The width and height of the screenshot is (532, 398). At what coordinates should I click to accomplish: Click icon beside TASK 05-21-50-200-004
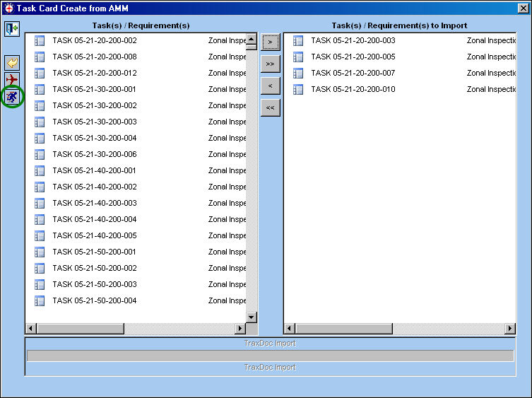tap(40, 301)
